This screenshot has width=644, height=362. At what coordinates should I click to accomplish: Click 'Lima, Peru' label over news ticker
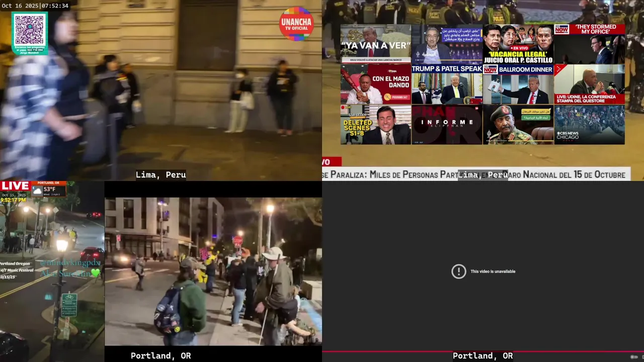(483, 175)
